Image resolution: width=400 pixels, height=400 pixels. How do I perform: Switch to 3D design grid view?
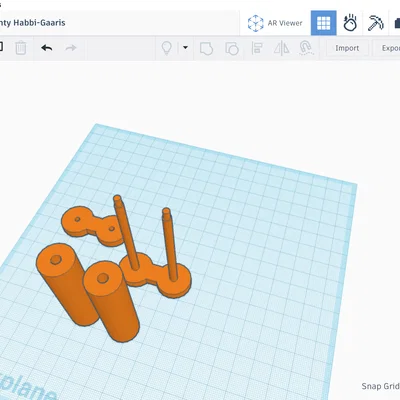point(323,23)
